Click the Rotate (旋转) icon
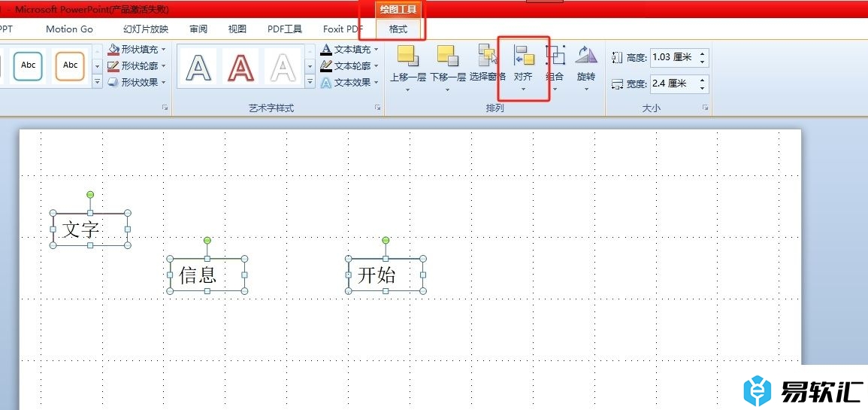This screenshot has width=868, height=410. point(586,56)
